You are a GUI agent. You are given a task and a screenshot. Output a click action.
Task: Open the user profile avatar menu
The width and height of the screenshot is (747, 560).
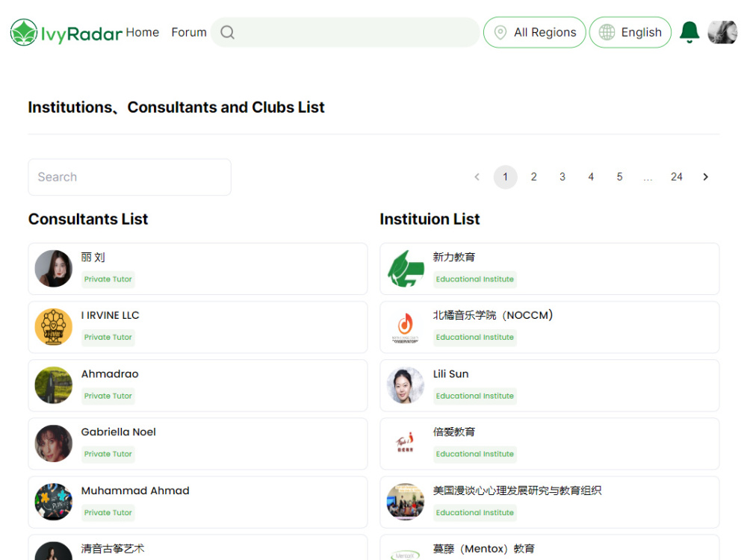click(x=722, y=32)
